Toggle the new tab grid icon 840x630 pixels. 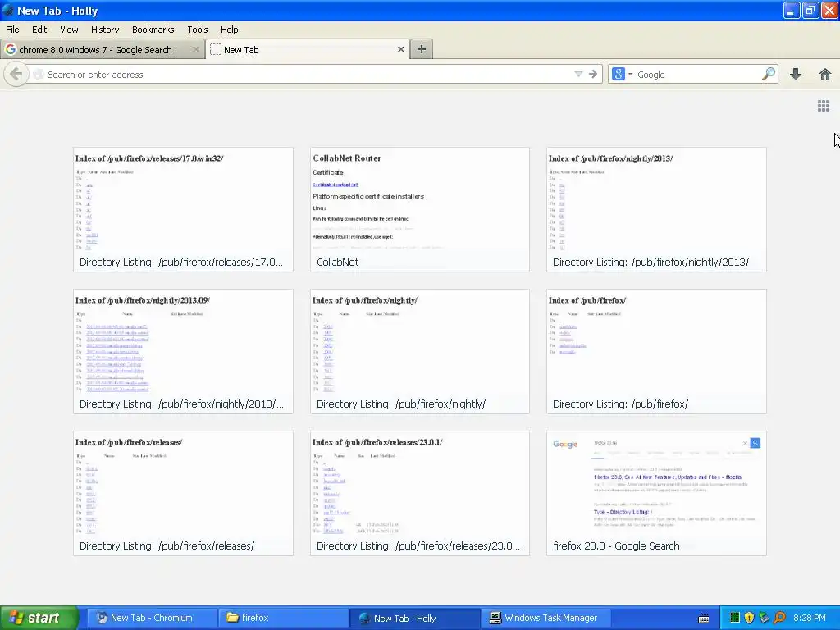click(x=824, y=106)
